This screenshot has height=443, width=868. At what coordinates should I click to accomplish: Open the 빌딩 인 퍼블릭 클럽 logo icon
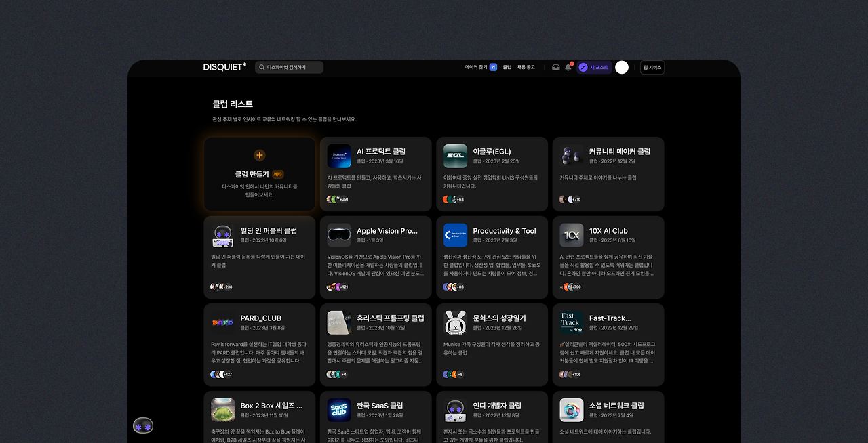(222, 235)
